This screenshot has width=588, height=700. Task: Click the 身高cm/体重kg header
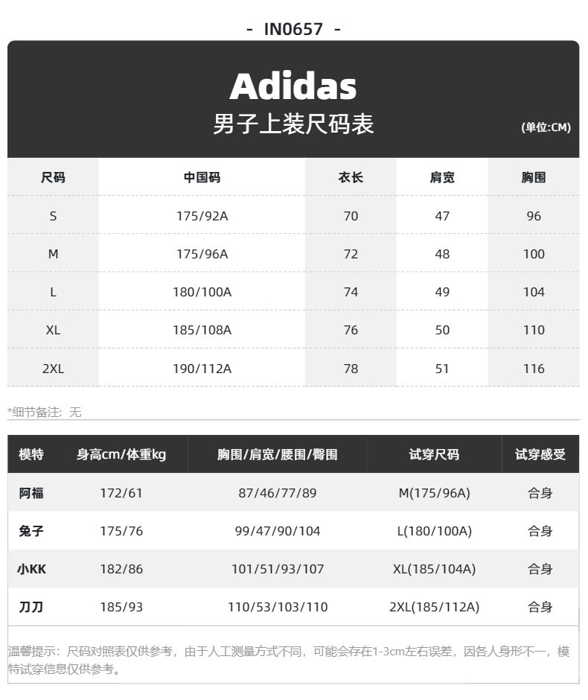pos(121,454)
